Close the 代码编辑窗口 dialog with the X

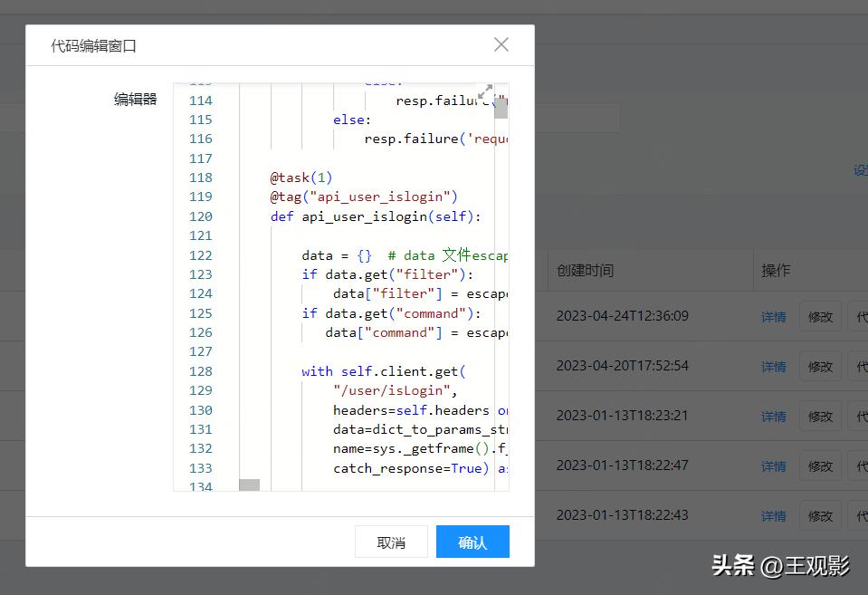click(x=501, y=43)
